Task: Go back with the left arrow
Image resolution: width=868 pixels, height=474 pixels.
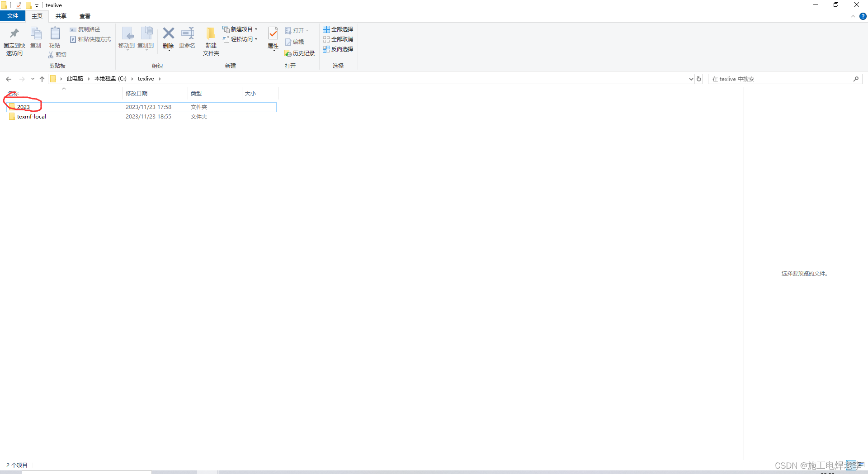Action: [x=9, y=79]
